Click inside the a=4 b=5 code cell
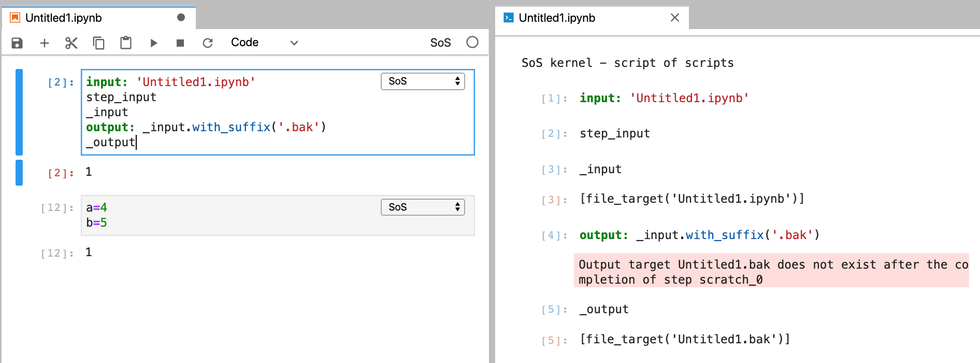Screen dimensions: 980x363 click(x=278, y=215)
